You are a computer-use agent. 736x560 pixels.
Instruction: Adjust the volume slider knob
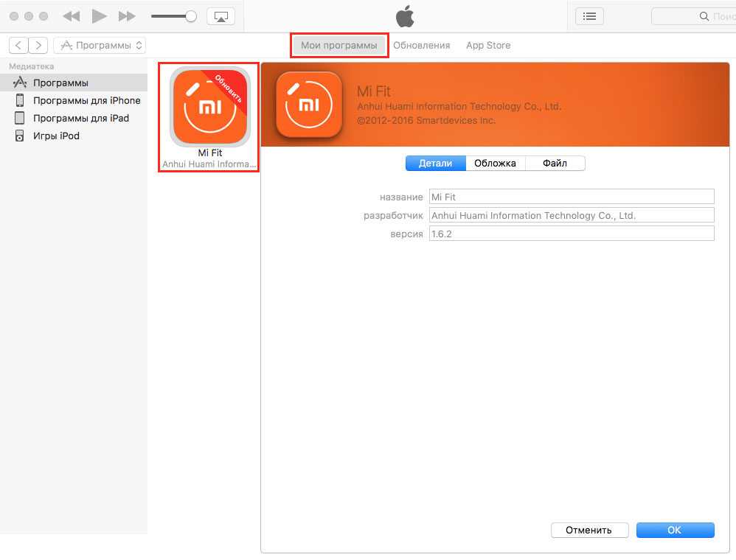point(190,16)
